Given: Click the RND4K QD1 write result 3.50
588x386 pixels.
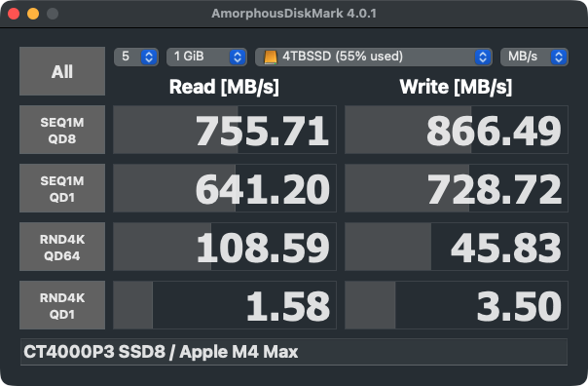Looking at the screenshot, I should click(457, 305).
